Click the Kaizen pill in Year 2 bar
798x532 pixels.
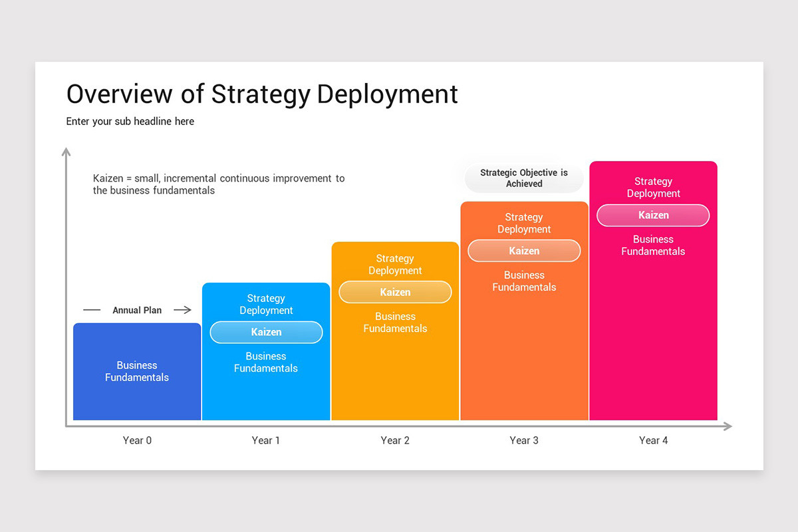coord(395,292)
